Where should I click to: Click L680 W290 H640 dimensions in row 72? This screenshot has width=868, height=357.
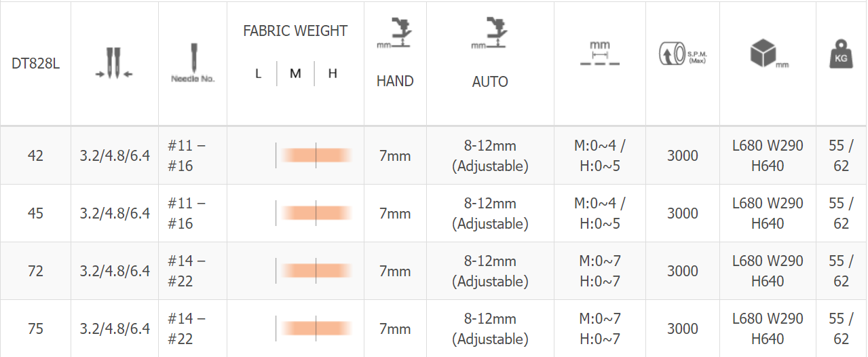768,271
